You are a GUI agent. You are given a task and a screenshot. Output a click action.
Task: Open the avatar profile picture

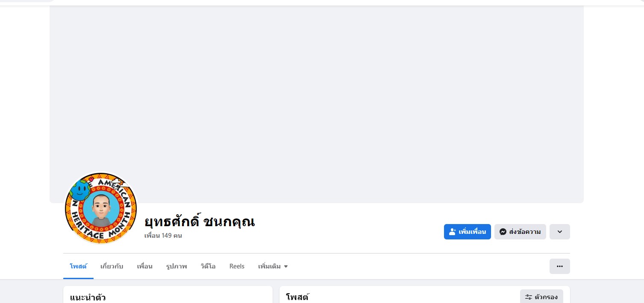coord(101,208)
